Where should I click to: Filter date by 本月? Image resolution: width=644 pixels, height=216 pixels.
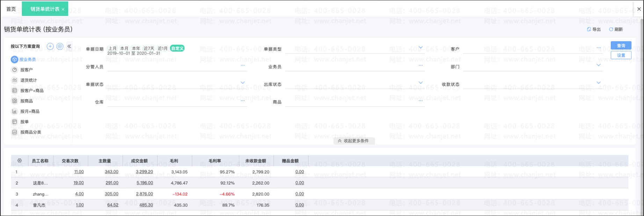tap(124, 48)
